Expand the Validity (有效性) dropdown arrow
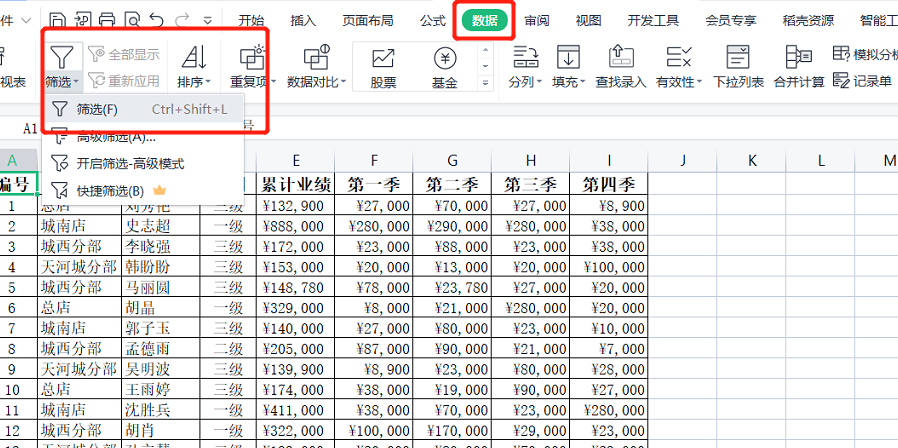898x448 pixels. tap(699, 82)
